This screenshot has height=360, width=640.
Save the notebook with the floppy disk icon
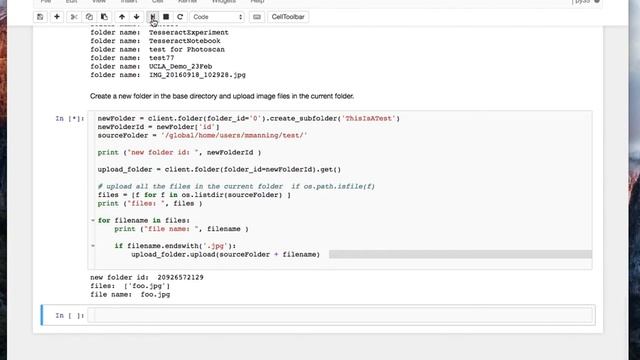[40, 17]
